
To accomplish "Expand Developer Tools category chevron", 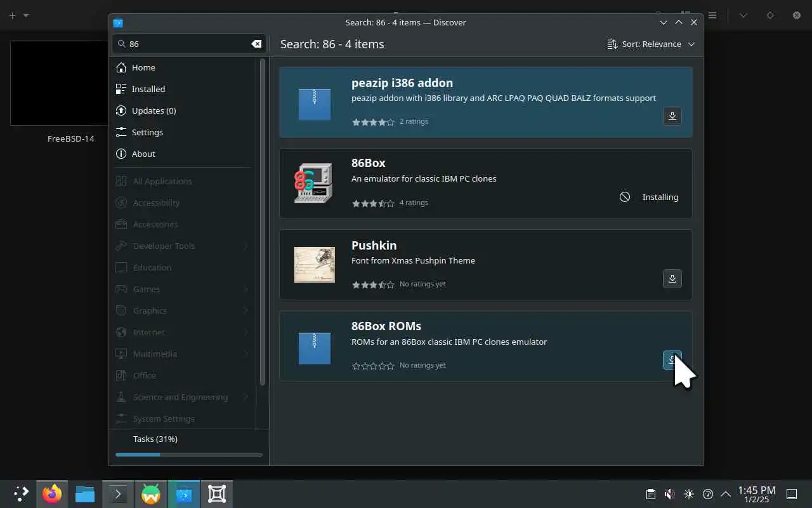I will click(246, 246).
